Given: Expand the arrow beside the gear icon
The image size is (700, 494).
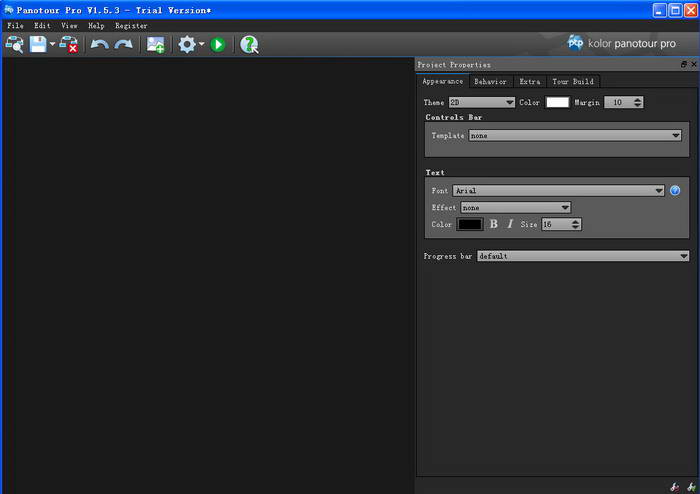Looking at the screenshot, I should point(201,44).
